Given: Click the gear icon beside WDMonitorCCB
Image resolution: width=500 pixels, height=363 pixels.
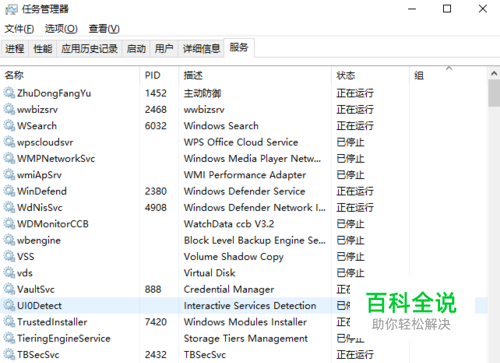Looking at the screenshot, I should click(x=9, y=223).
